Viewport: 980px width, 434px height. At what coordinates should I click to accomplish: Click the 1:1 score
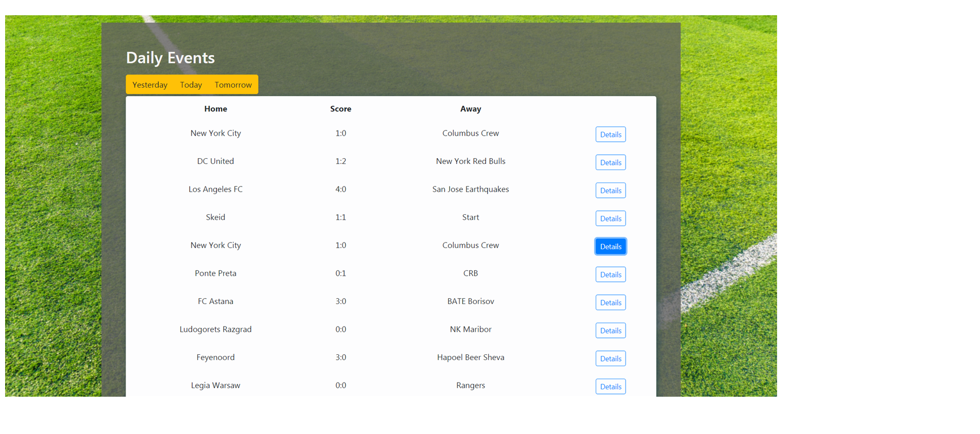point(341,217)
